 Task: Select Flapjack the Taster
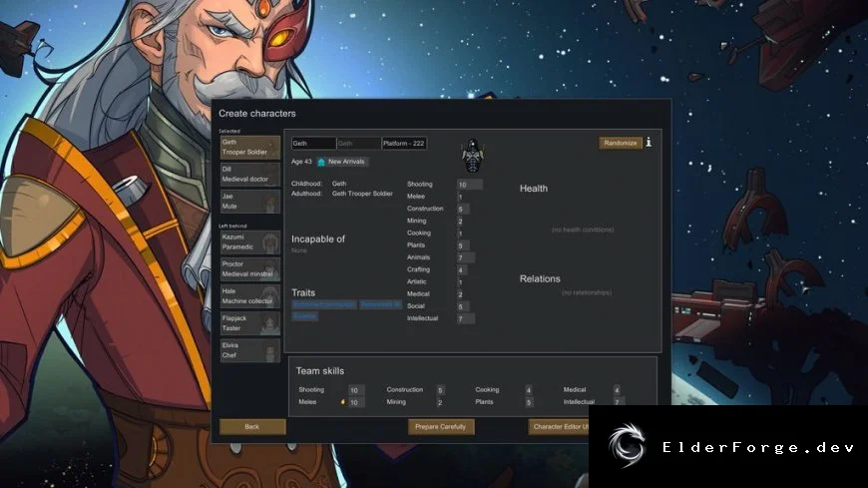coord(250,323)
